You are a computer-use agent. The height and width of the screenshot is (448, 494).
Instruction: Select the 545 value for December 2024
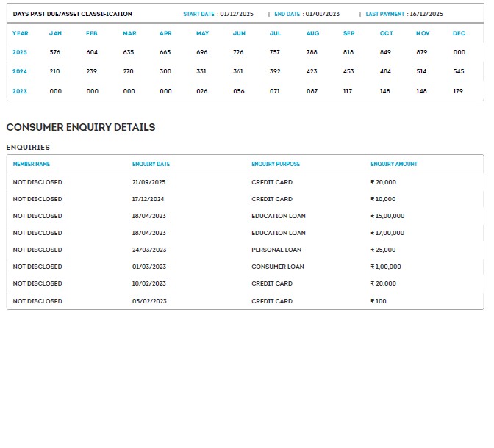click(459, 71)
